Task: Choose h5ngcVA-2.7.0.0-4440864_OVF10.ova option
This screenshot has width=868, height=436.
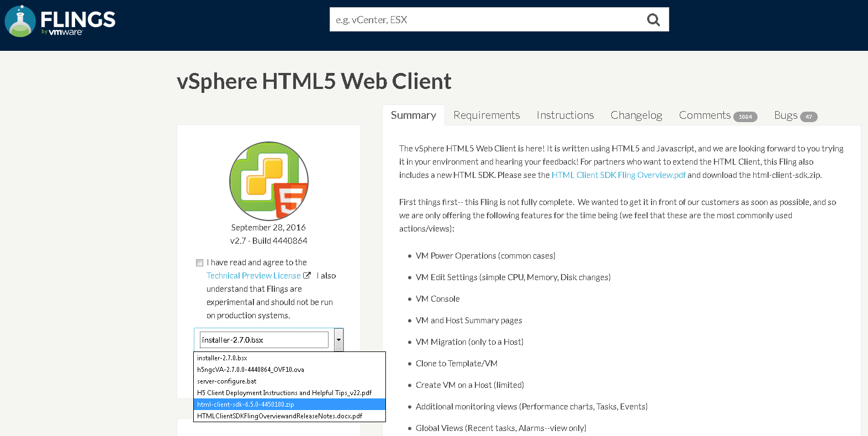Action: (x=251, y=370)
